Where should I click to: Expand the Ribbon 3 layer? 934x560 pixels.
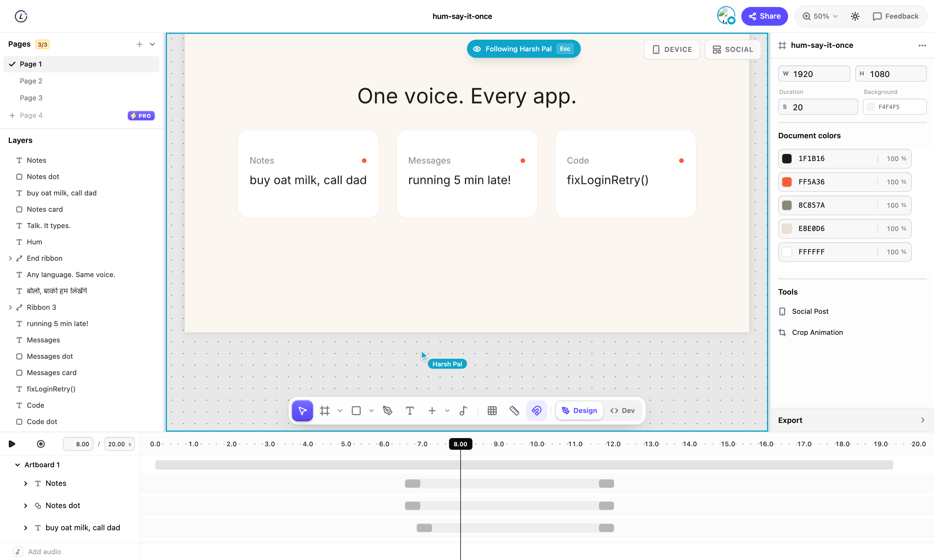(10, 307)
